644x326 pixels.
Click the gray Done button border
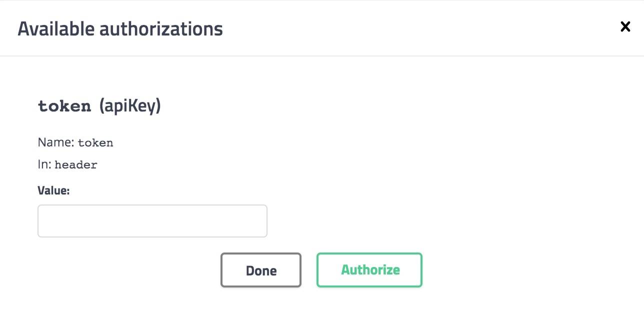point(221,270)
